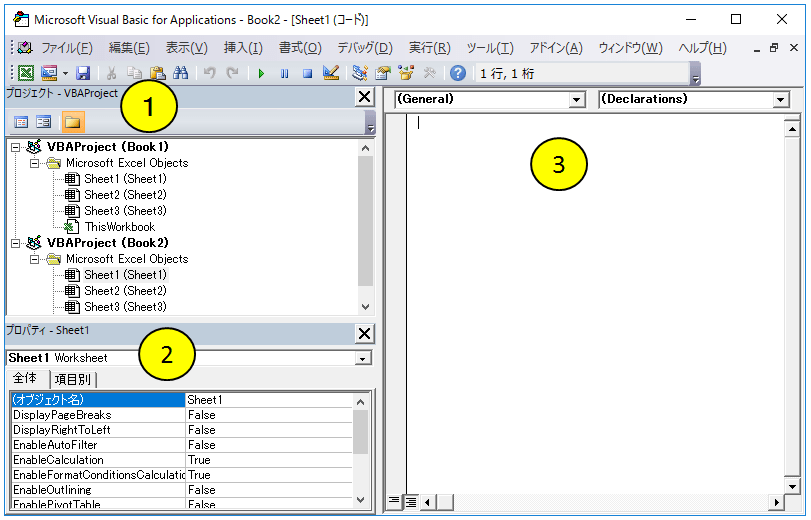Select Sheet2 (Sheet2) under Book1

(x=125, y=195)
